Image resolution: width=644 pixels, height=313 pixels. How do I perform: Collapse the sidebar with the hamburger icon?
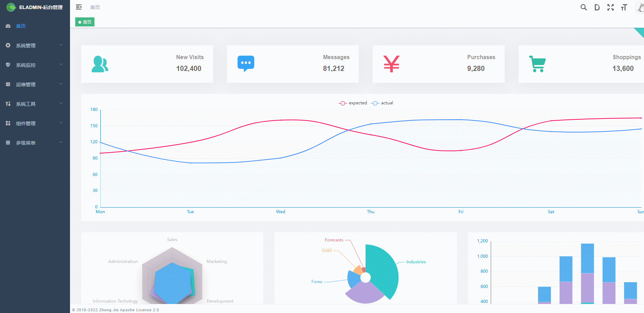click(79, 7)
